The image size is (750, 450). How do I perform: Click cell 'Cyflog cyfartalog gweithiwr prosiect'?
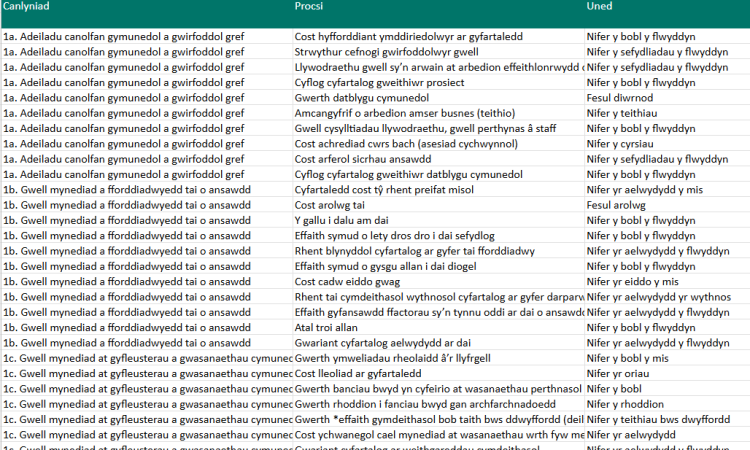point(439,82)
